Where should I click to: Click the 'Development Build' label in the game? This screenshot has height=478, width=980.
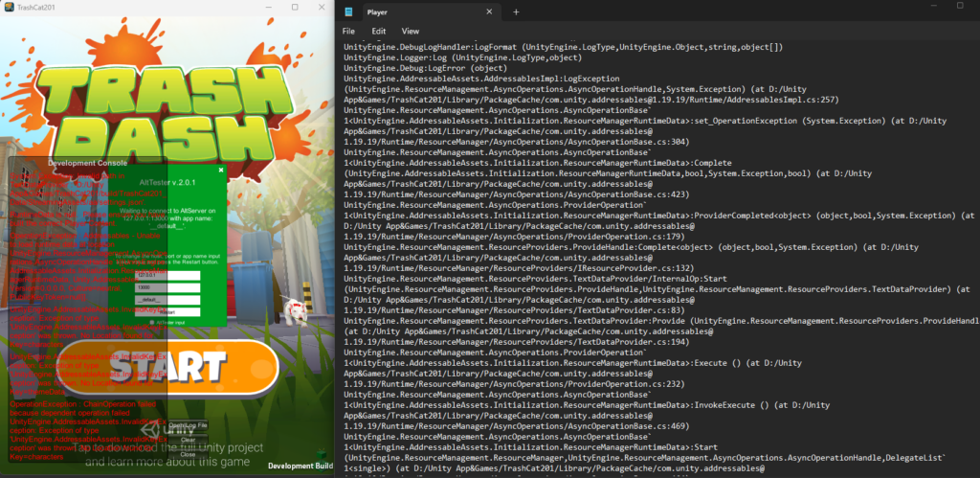pos(301,466)
